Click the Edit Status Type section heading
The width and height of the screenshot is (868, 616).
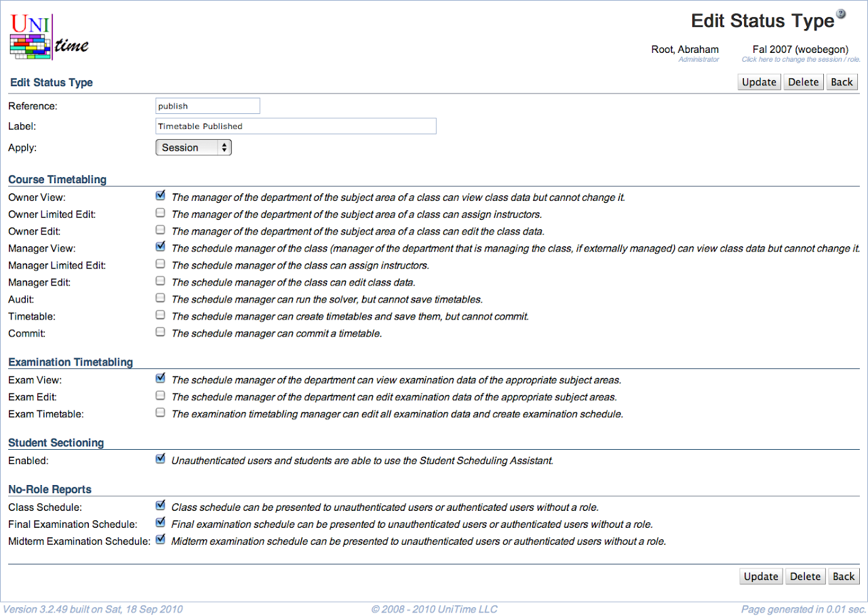(x=52, y=83)
